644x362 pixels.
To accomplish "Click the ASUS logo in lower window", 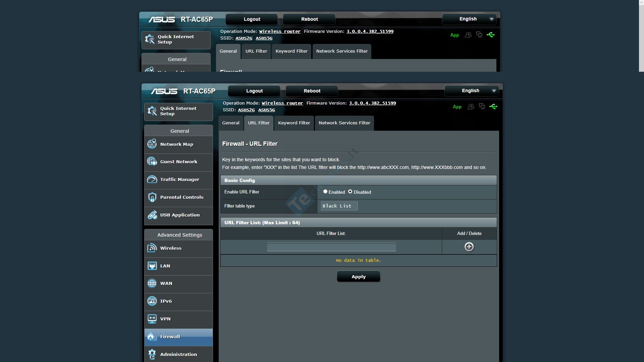I will coord(164,91).
